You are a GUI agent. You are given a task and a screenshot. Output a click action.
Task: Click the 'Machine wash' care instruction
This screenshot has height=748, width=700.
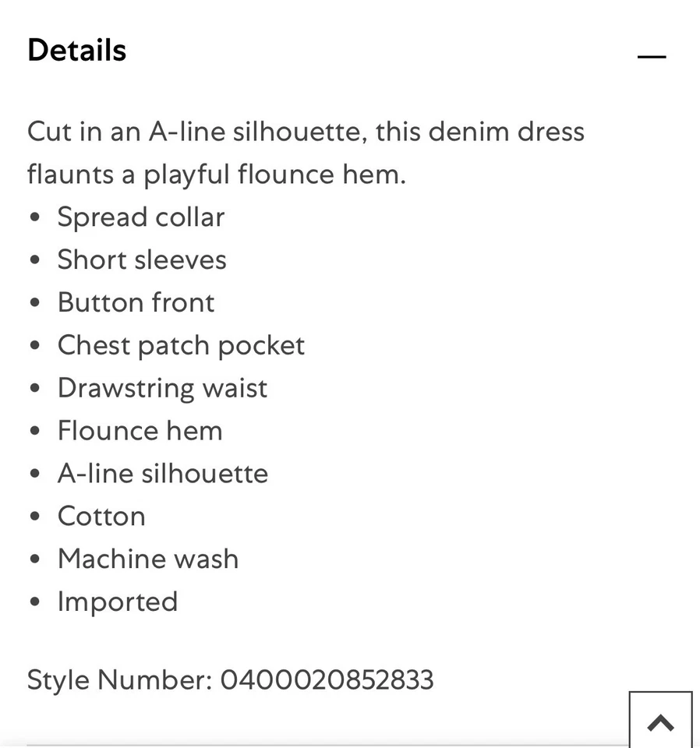click(x=147, y=559)
